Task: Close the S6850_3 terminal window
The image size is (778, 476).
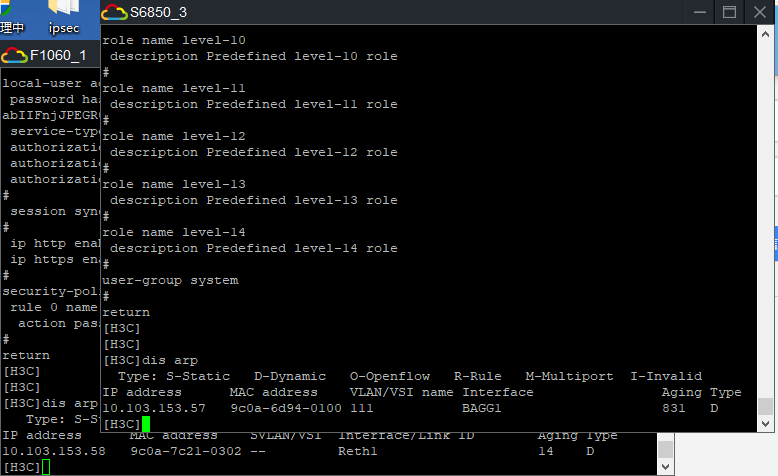Action: (760, 12)
